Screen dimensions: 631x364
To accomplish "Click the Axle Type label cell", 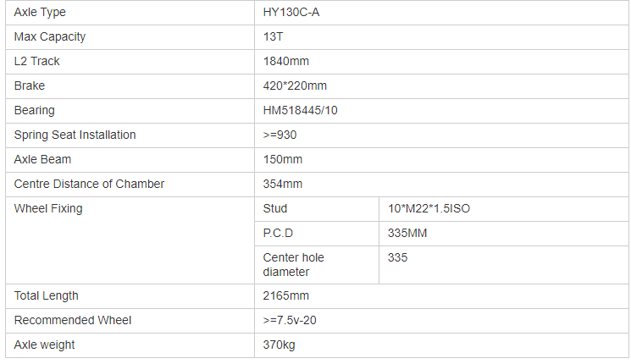I will [130, 13].
